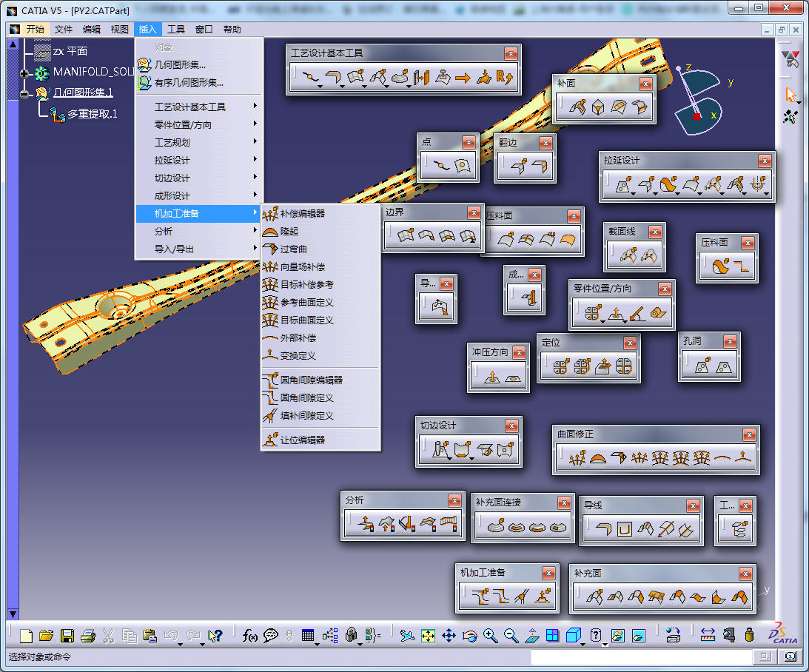Close the 定位 toolbar

[629, 343]
